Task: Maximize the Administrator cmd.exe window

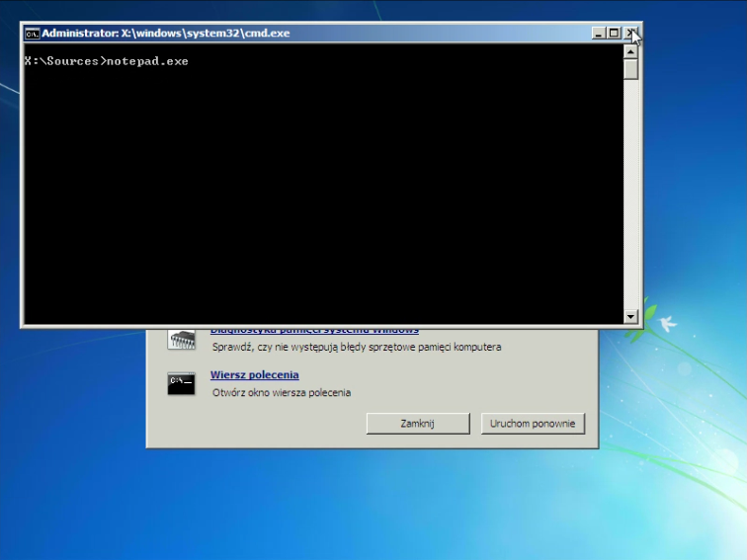Action: click(614, 33)
